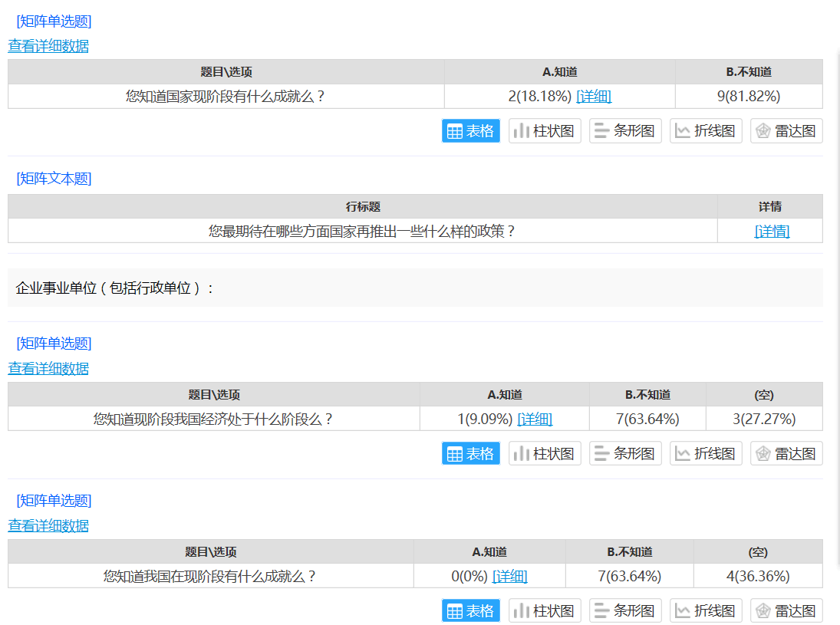Switch 我国在现阶段成就 question to 条形图
Screen dimensions: 840x625
pos(625,610)
